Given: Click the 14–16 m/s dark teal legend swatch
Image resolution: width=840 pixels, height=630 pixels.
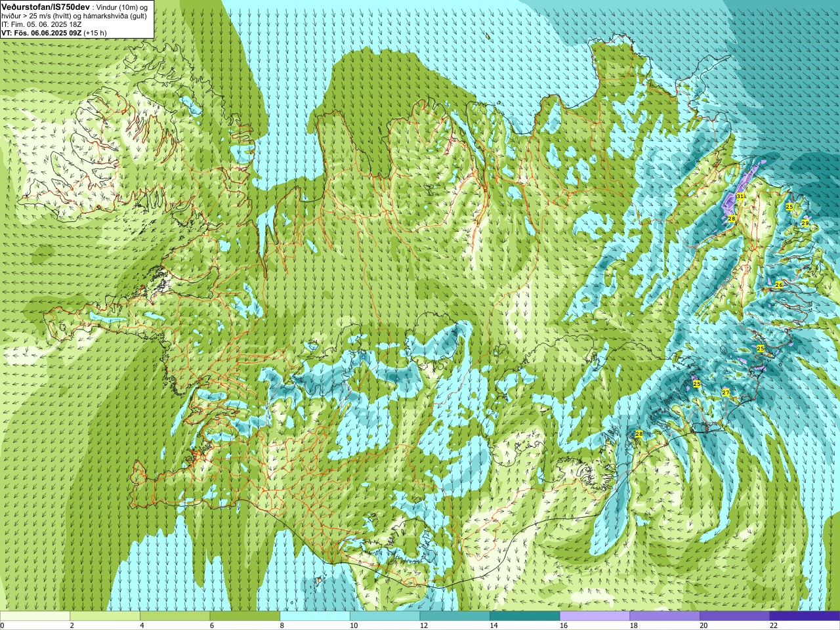Looking at the screenshot, I should [x=525, y=616].
